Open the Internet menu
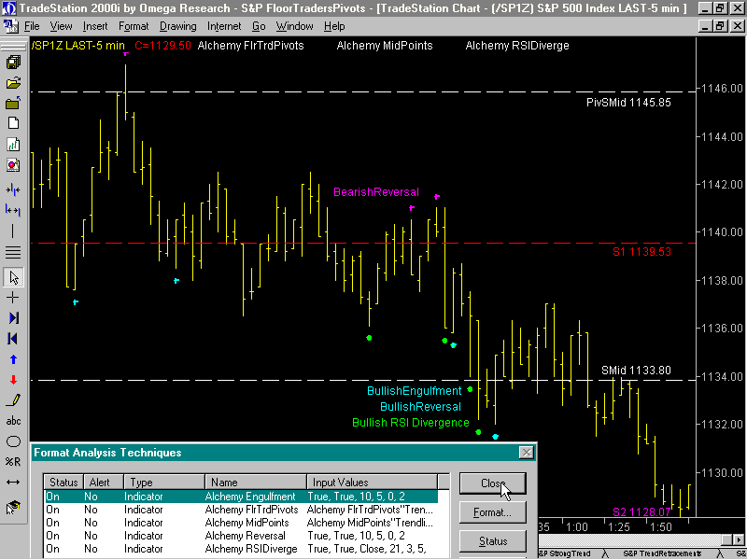Image resolution: width=747 pixels, height=560 pixels. [224, 26]
